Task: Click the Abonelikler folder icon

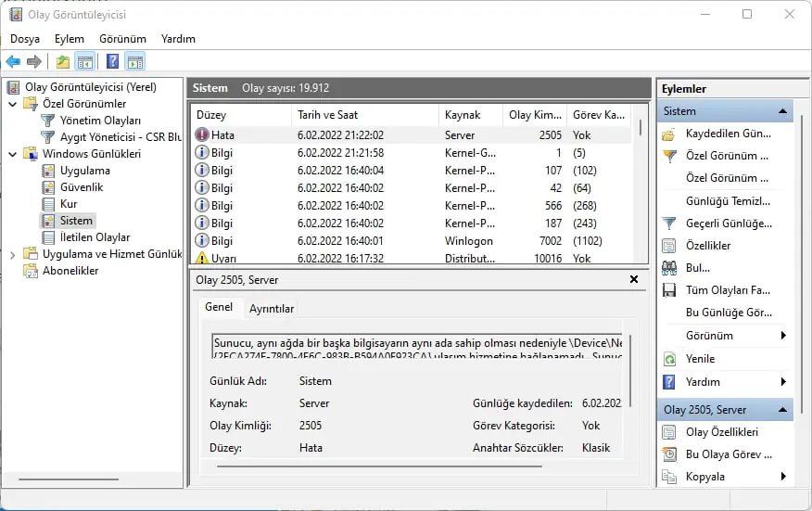Action: (x=31, y=271)
